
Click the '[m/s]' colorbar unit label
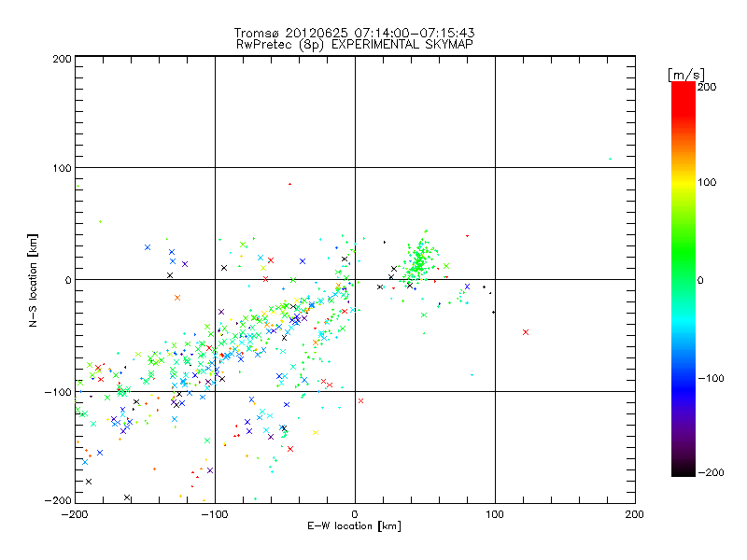[686, 75]
